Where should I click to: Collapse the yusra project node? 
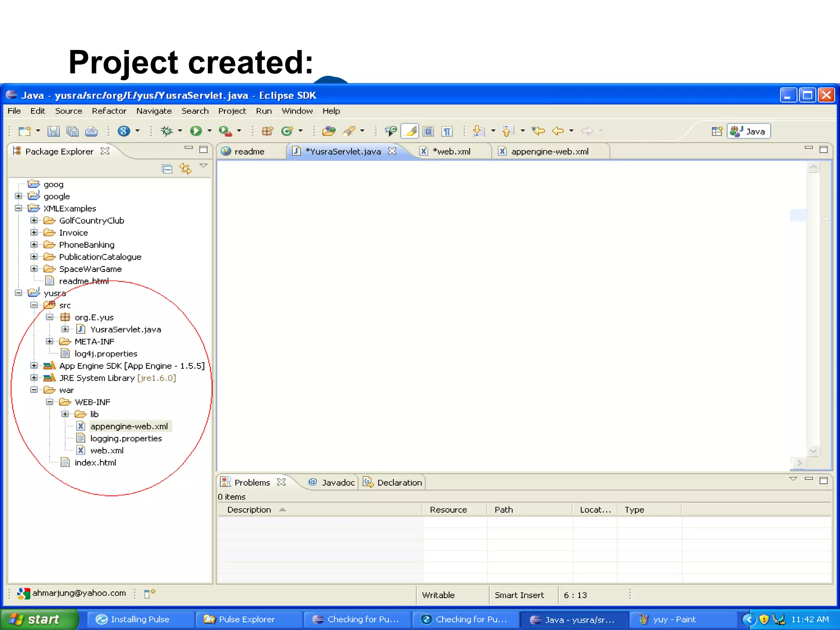tap(18, 293)
